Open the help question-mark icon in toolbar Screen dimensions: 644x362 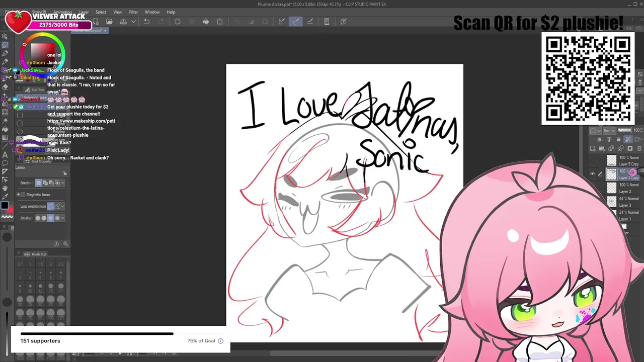pos(343,21)
